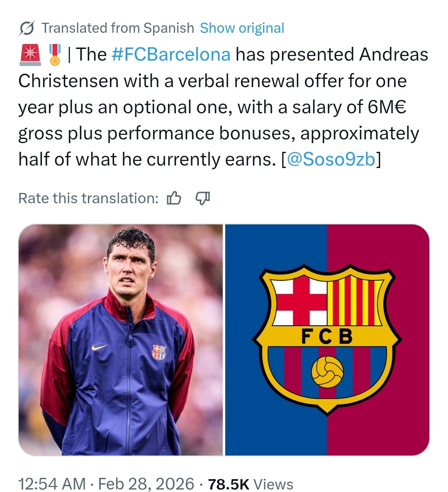Viewport: 448px width, 492px height.
Task: Tap the 'Show original' link
Action: pos(242,28)
